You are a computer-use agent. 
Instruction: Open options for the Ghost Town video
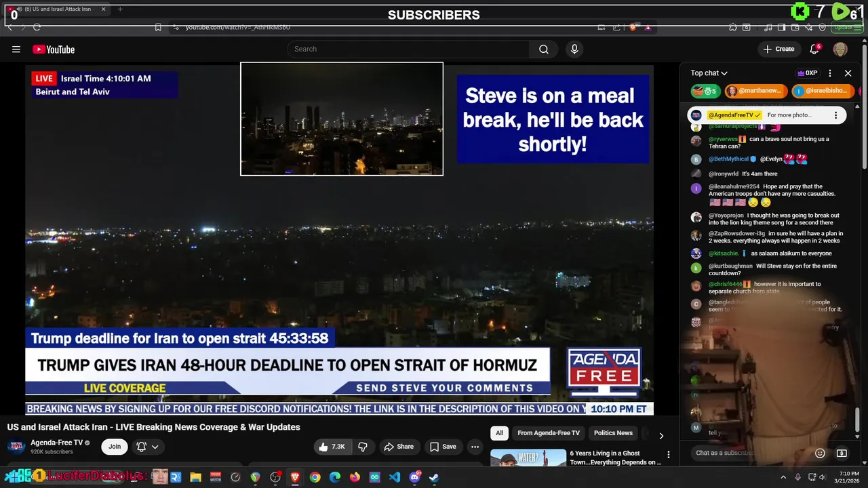669,454
